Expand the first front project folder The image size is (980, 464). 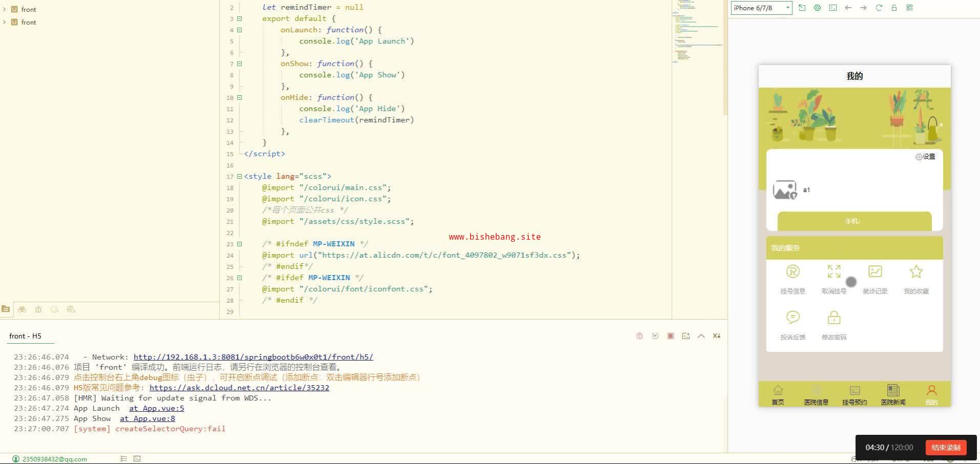tap(5, 9)
